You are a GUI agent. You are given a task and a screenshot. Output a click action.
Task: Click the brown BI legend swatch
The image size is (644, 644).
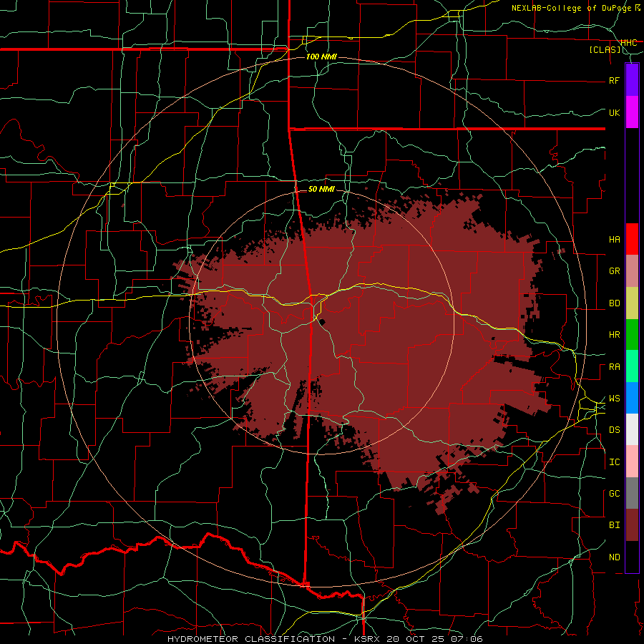(x=632, y=525)
